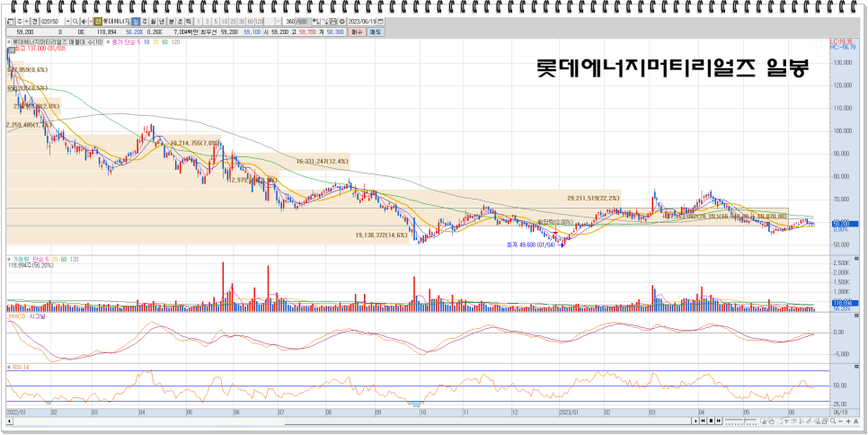Click the 360/600 candle count field

(297, 21)
